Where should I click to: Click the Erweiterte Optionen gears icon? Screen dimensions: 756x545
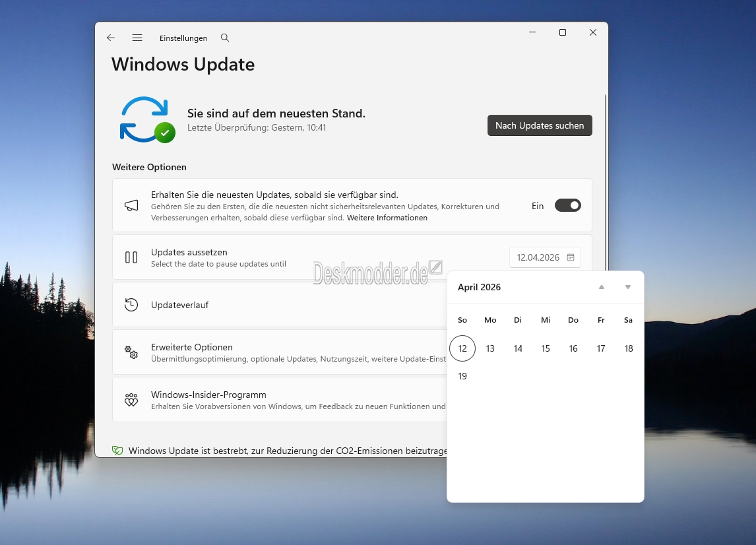coord(131,352)
